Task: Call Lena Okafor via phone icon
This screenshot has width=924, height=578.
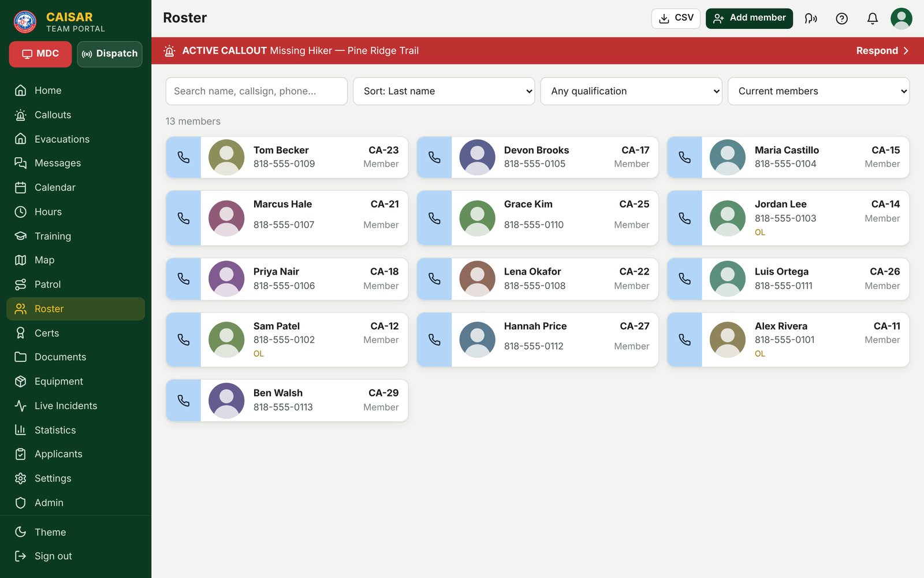Action: tap(434, 279)
